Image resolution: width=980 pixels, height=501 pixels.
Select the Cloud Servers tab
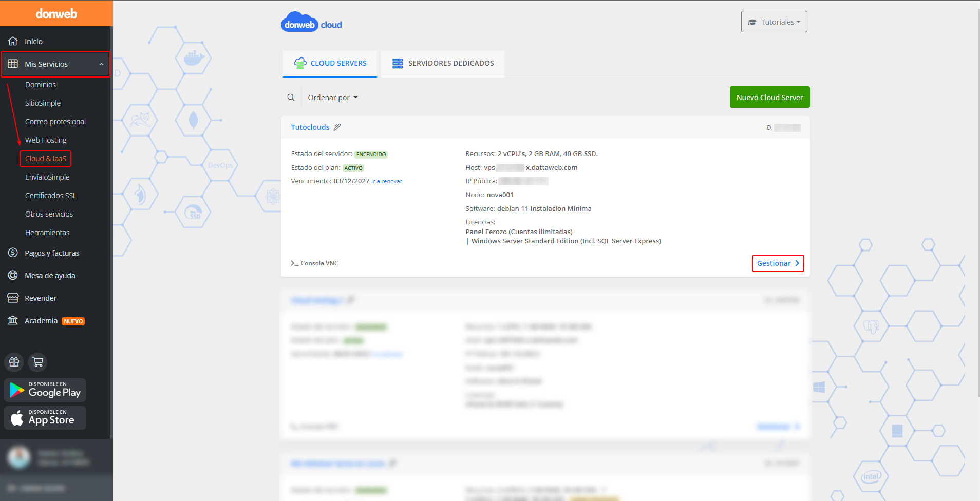tap(330, 64)
